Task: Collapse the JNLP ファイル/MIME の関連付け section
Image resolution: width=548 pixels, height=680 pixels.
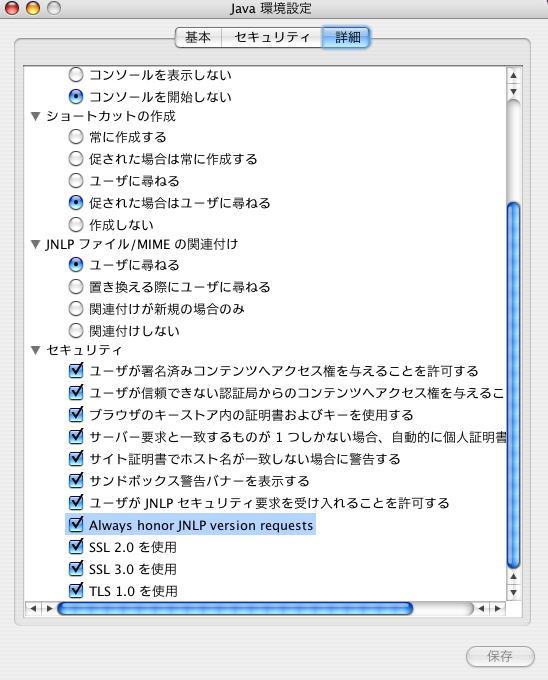Action: 36,245
